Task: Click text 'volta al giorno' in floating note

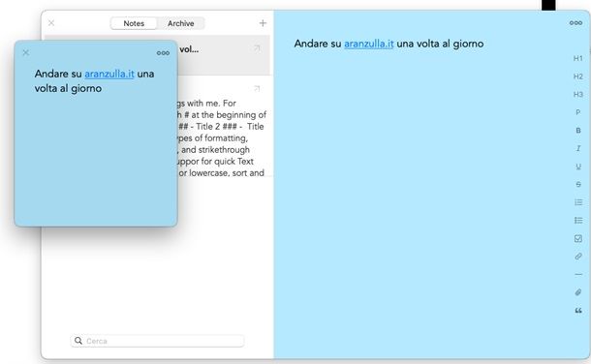Action: pyautogui.click(x=68, y=88)
